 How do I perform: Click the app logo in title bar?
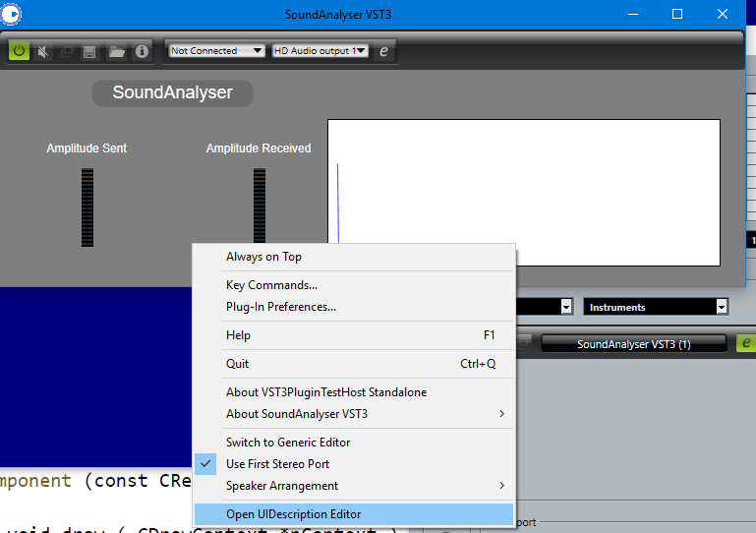tap(11, 14)
